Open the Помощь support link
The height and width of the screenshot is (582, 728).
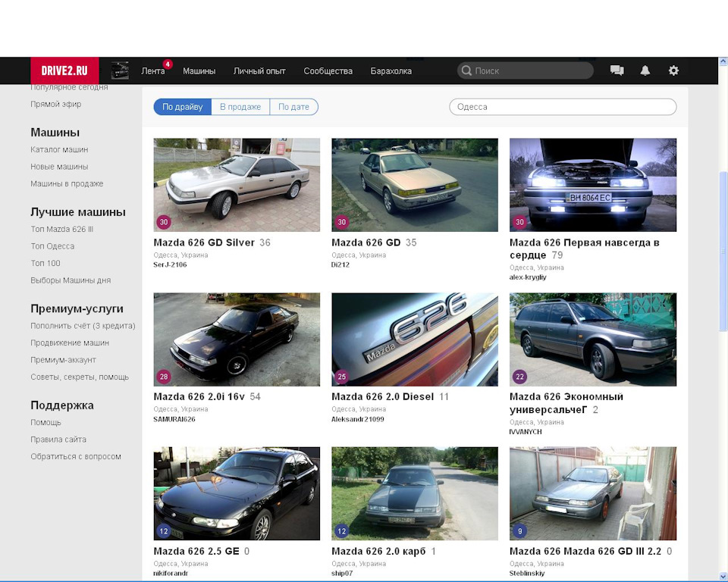[x=46, y=422]
